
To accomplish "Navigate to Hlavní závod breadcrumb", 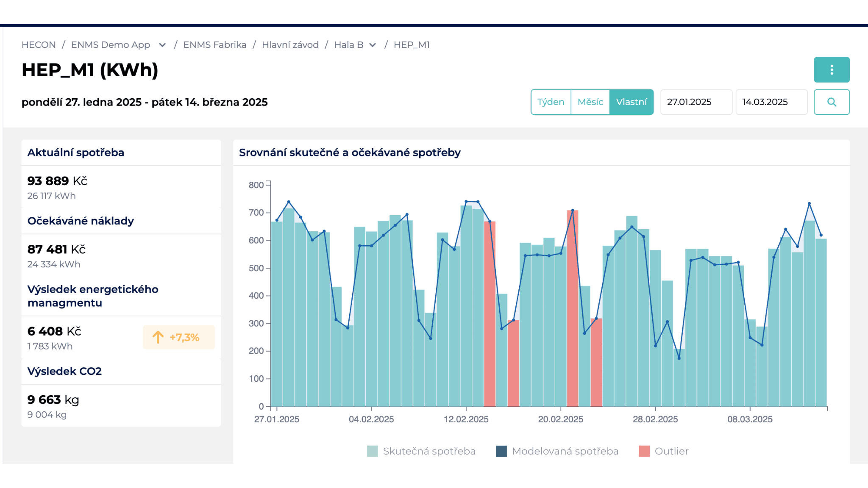I will click(x=290, y=45).
